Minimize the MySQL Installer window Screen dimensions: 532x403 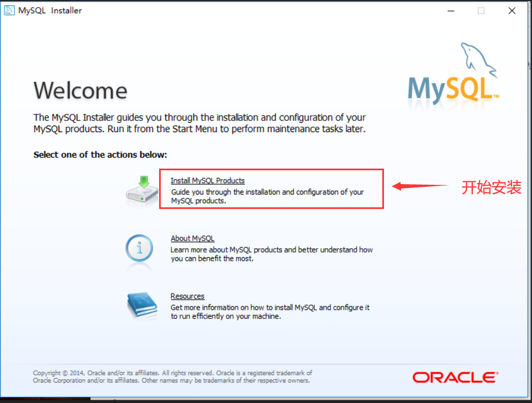pyautogui.click(x=451, y=11)
